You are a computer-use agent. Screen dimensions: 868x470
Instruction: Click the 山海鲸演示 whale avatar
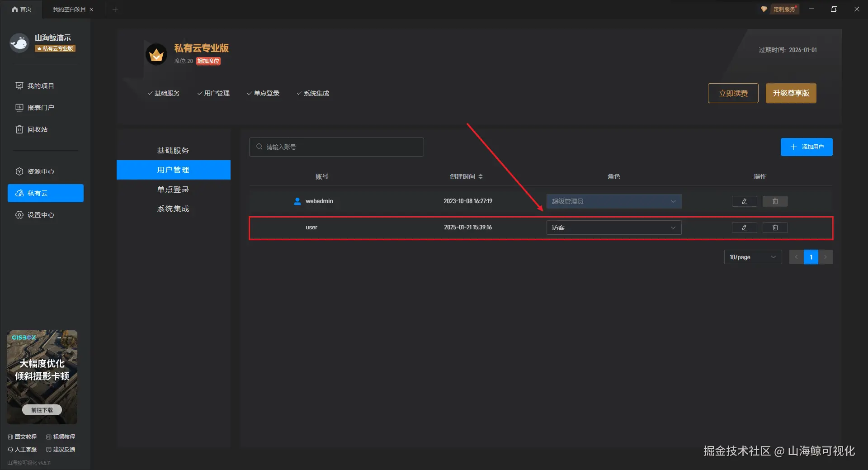point(19,43)
